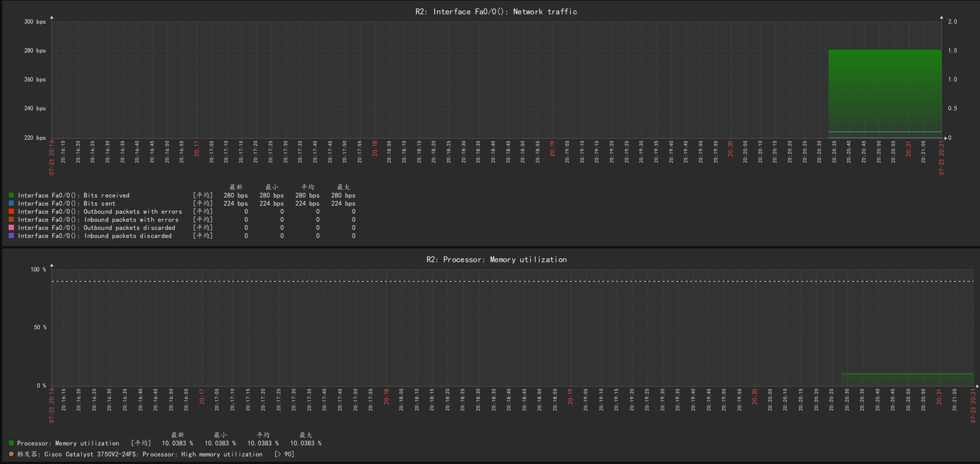Click the 240 bps y-axis label
Viewport: 980px width, 464px height.
(x=35, y=108)
